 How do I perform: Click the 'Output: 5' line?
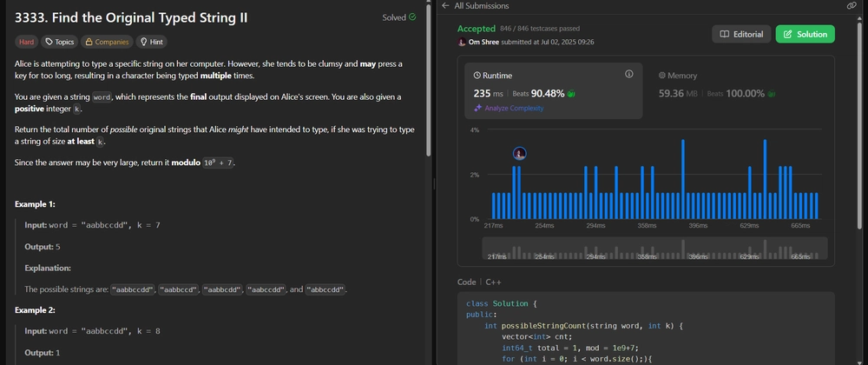click(42, 247)
